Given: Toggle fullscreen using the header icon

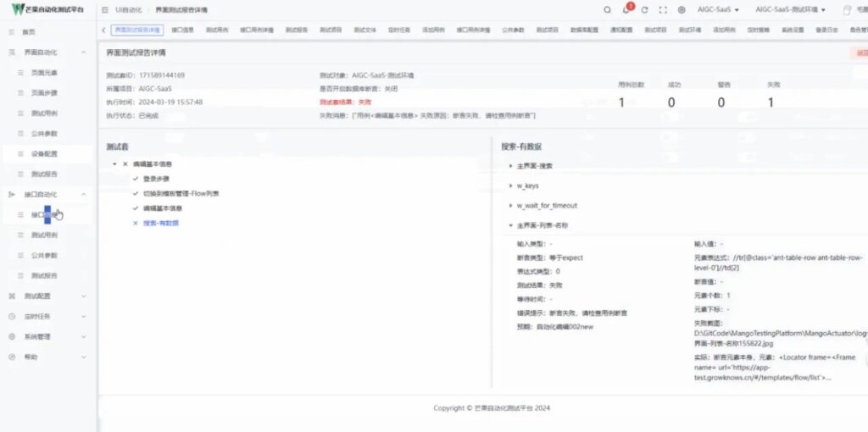Looking at the screenshot, I should coord(663,10).
